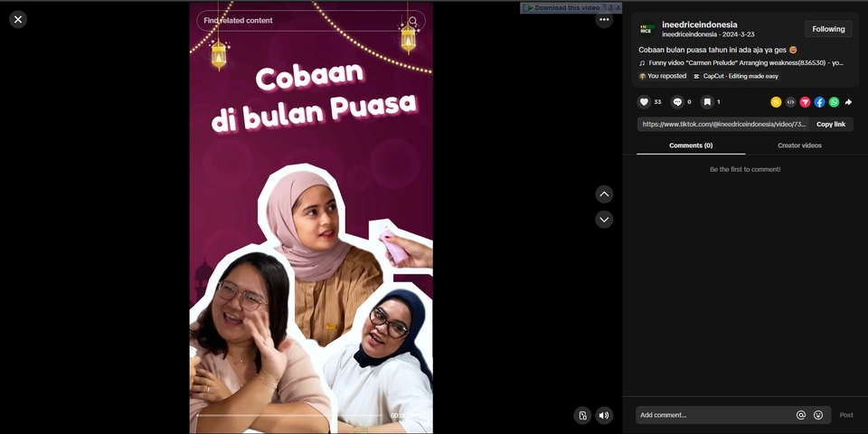Image resolution: width=868 pixels, height=434 pixels.
Task: Open the CapCut Editing made easy link
Action: click(736, 76)
